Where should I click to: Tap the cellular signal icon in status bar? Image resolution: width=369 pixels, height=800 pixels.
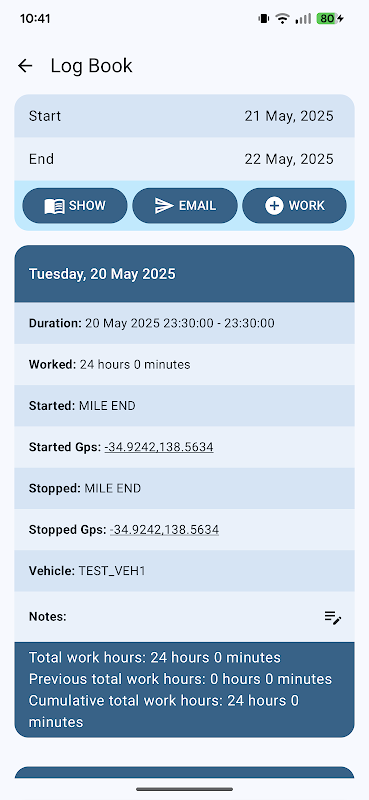(303, 19)
